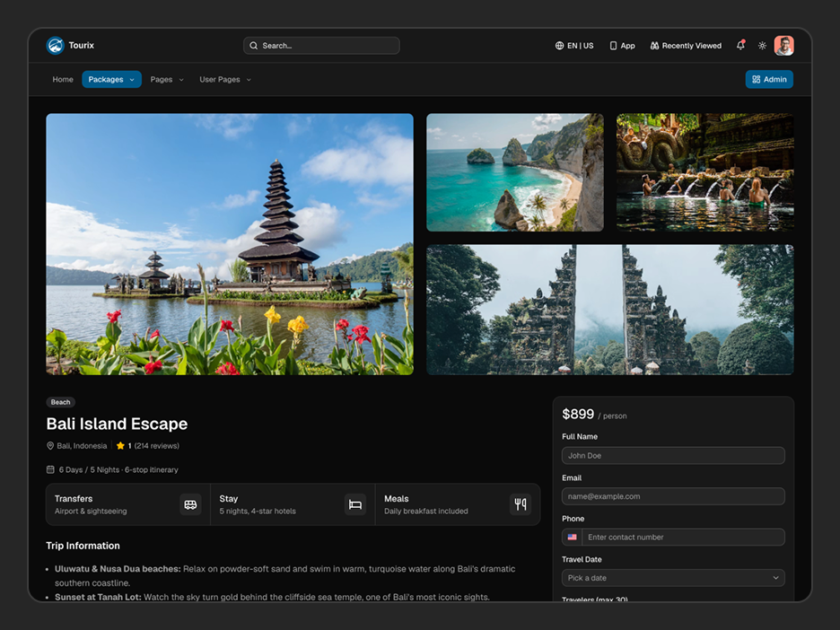840x630 pixels.
Task: Click the phone contact number field
Action: [683, 537]
